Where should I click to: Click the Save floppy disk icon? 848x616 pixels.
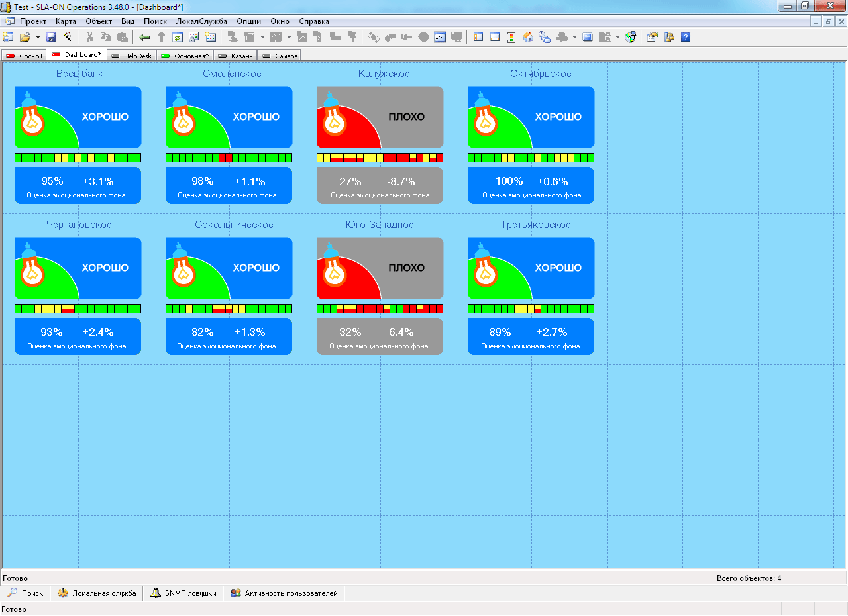[51, 37]
